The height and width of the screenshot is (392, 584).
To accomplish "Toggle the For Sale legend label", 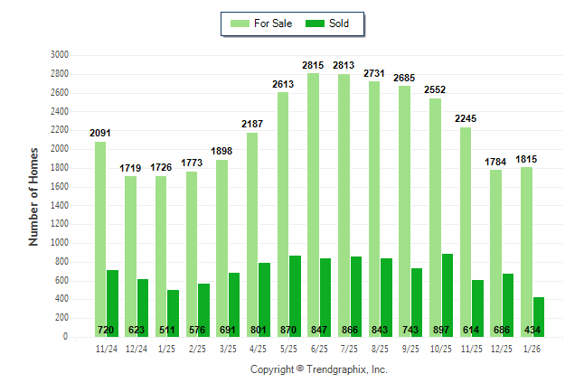I will [275, 23].
